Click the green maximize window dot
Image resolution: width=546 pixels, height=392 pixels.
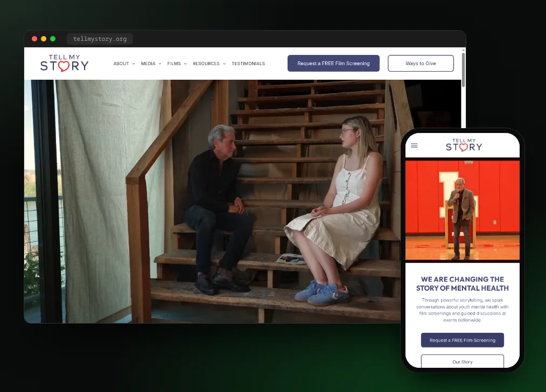click(x=53, y=39)
